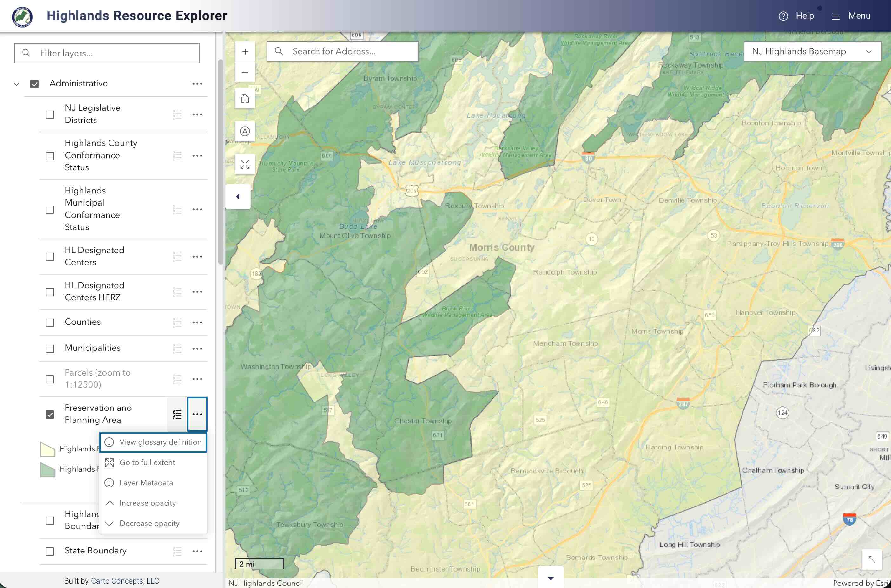
Task: Select View glossary definition menu item
Action: [x=153, y=442]
